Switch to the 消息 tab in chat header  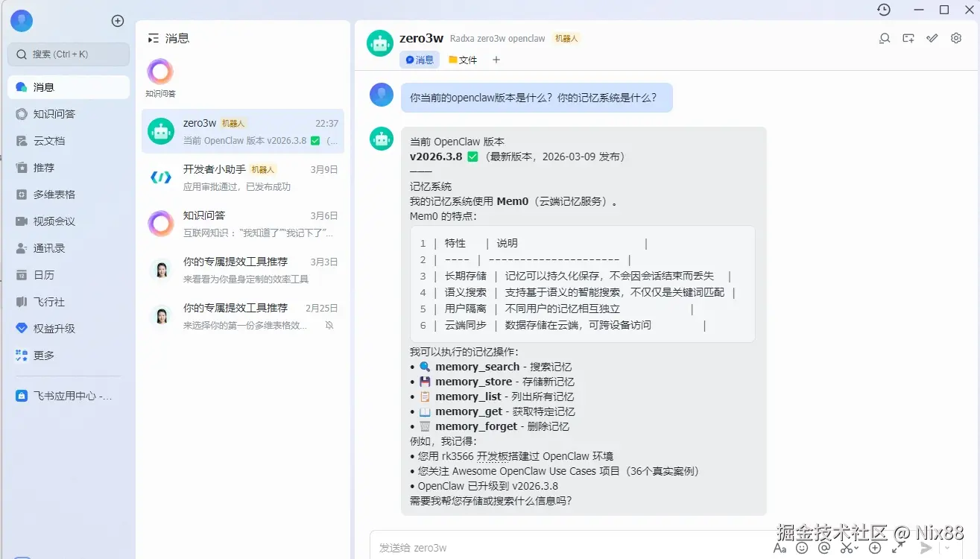tap(420, 60)
